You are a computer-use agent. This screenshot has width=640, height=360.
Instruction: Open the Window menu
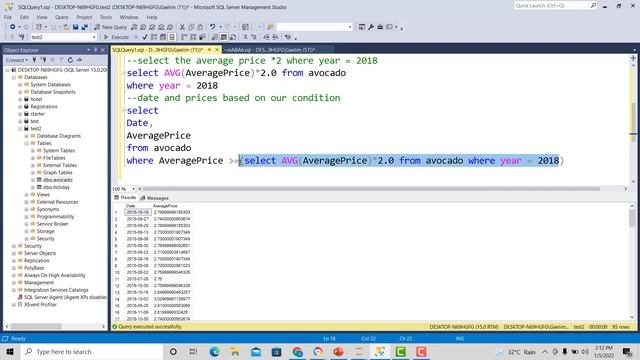[129, 17]
